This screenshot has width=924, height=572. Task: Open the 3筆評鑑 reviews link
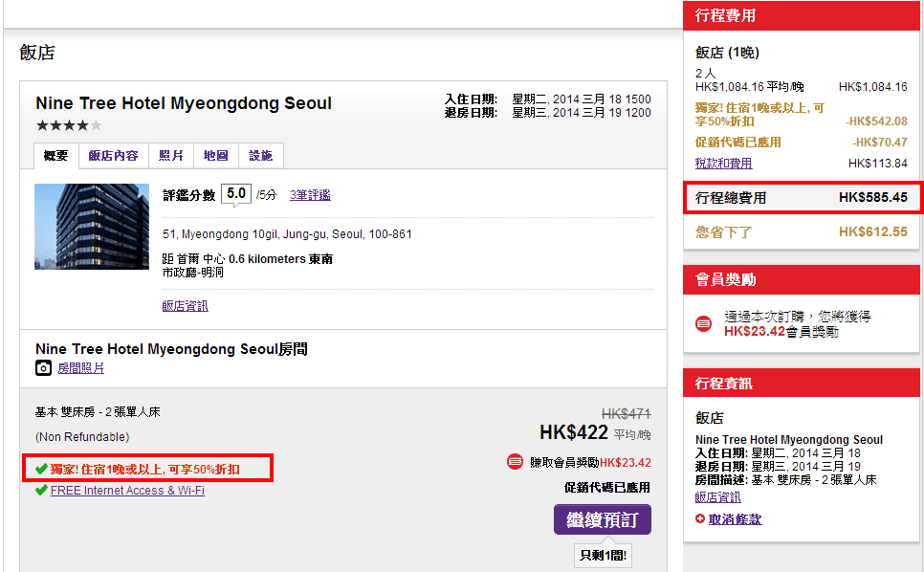point(310,195)
